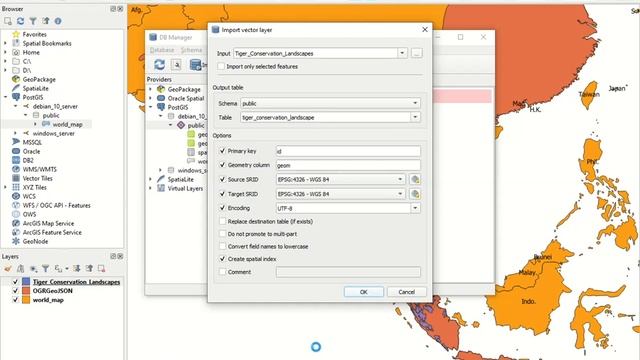Click the Target SRID select CRS icon
Viewport: 640px width, 360px height.
[x=415, y=194]
